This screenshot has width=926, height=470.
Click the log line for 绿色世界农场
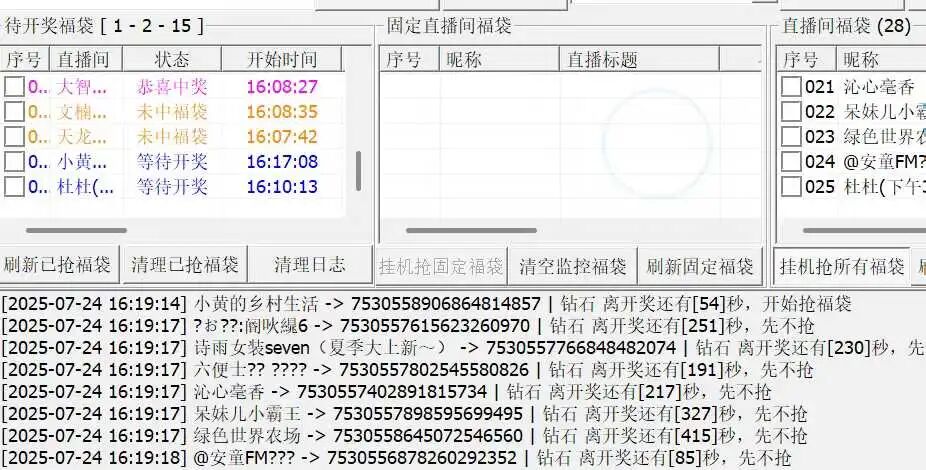coord(404,436)
